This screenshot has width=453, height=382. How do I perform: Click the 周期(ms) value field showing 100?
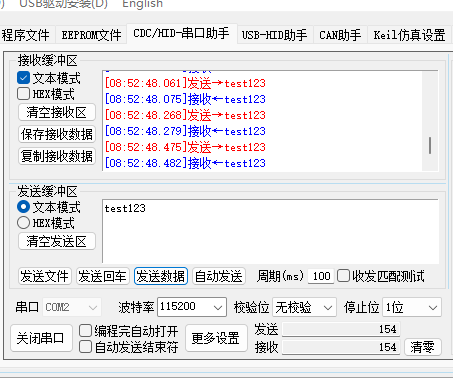click(x=321, y=276)
